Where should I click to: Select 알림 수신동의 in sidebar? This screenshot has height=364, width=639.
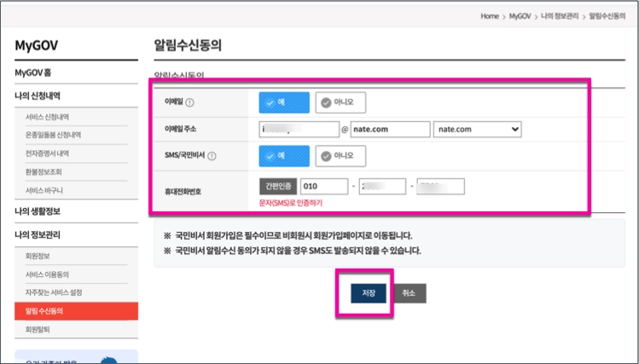pyautogui.click(x=76, y=311)
